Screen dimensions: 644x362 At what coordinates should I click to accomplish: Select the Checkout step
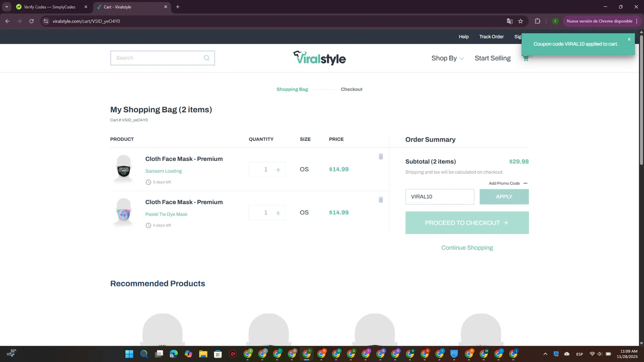pos(352,89)
